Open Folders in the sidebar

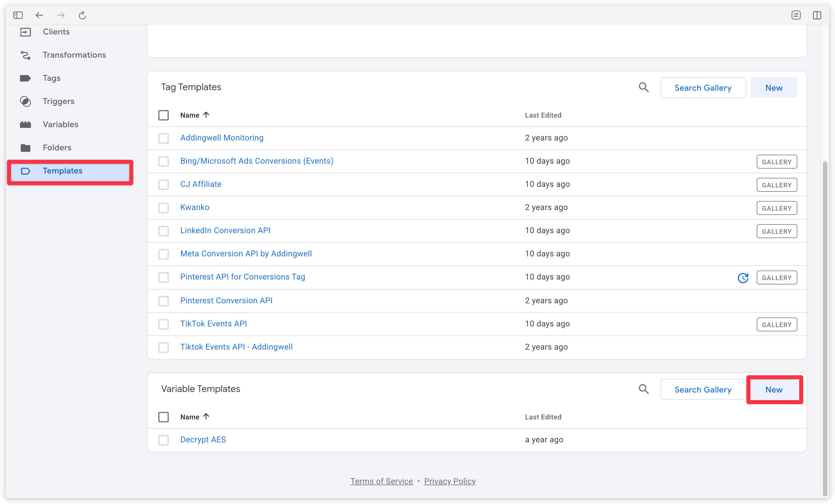(x=57, y=147)
